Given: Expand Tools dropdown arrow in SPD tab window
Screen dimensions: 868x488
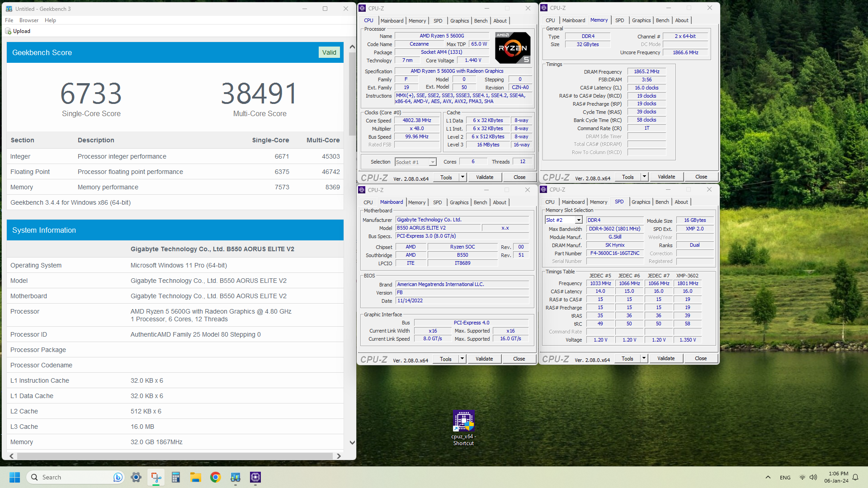Looking at the screenshot, I should [644, 358].
